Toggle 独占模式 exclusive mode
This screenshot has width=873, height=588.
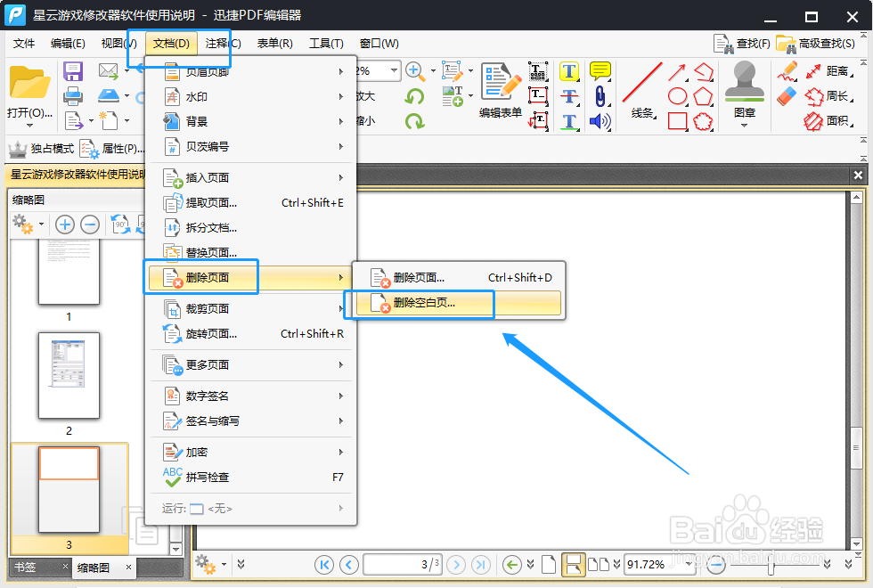tap(41, 149)
